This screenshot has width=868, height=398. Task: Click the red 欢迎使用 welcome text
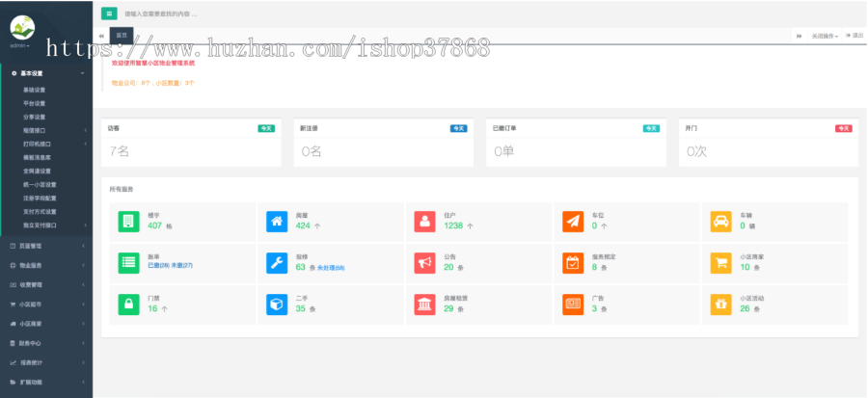click(152, 63)
